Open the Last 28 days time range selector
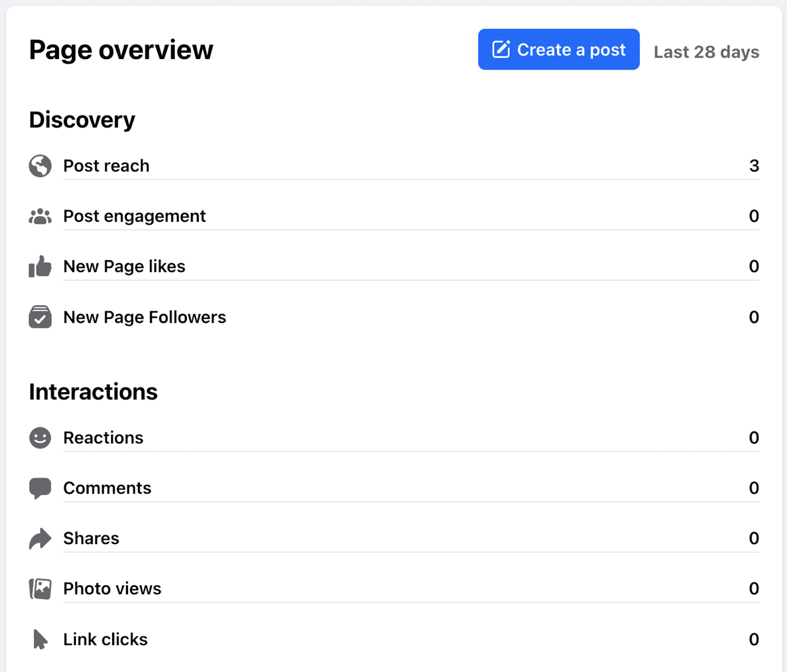The width and height of the screenshot is (787, 672). click(707, 52)
